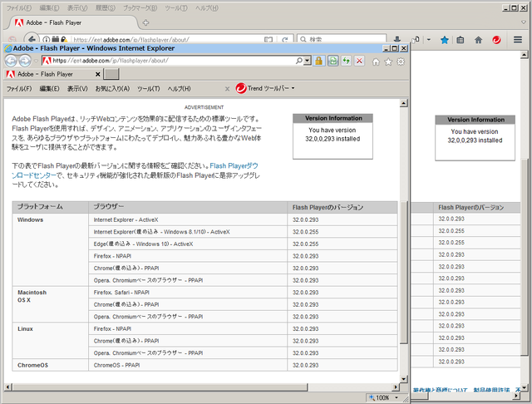Click IE horizontal scrollbar right arrow

coord(396,387)
